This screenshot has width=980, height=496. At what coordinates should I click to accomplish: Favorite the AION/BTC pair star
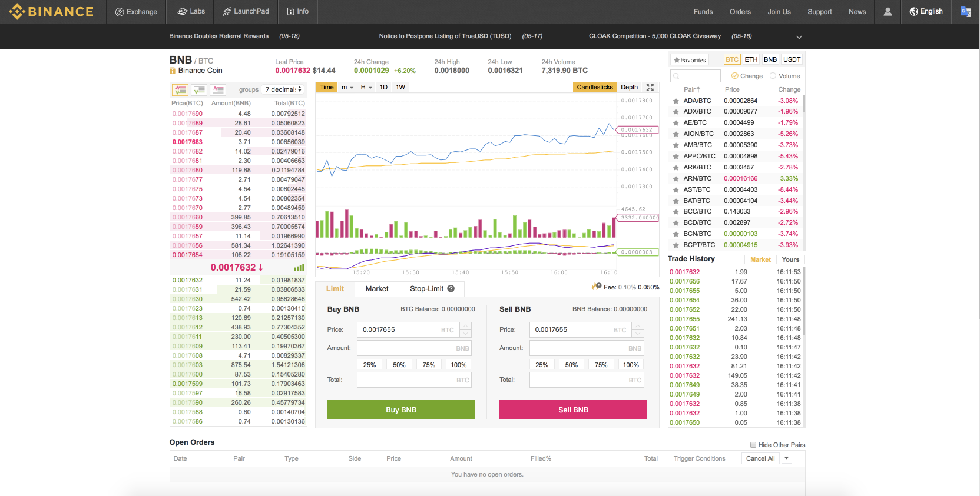click(x=676, y=134)
